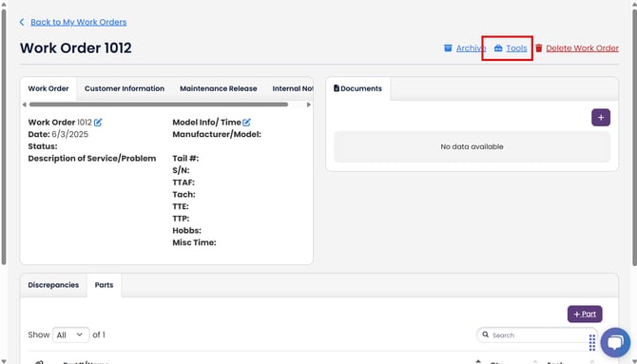637x364 pixels.
Task: Click the Delete Work Order link
Action: coord(582,48)
